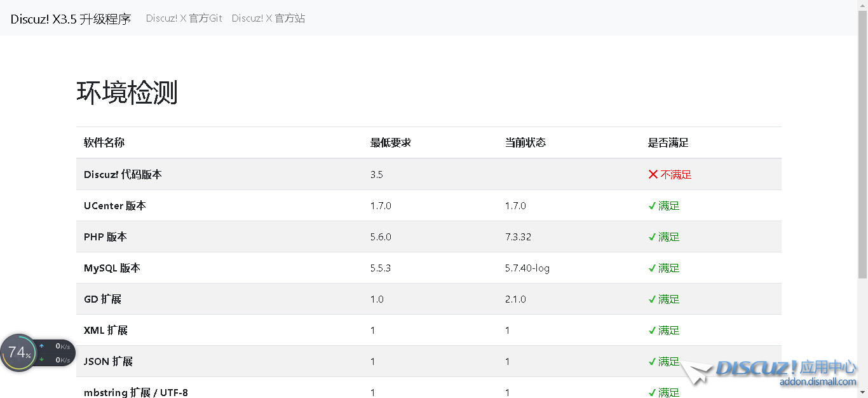Click the 满足 status in the GD 扩展 row
868x398 pixels.
coord(669,299)
